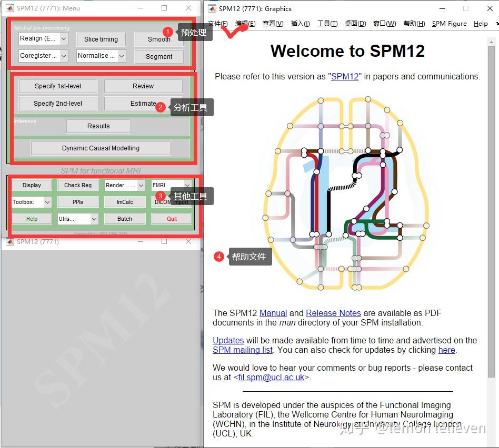This screenshot has height=448, width=499.
Task: Open the Realign (E... dropdown
Action: pyautogui.click(x=43, y=38)
